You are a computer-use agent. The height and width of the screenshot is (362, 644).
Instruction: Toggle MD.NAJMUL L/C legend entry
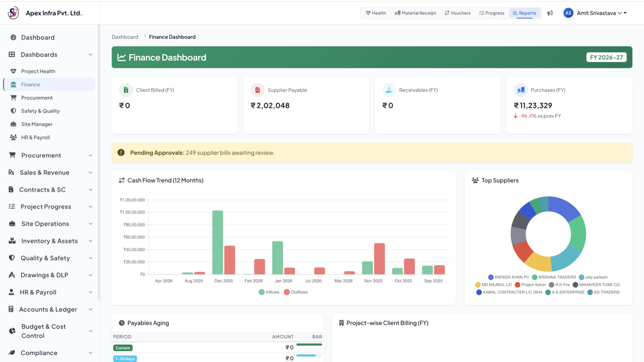click(494, 285)
